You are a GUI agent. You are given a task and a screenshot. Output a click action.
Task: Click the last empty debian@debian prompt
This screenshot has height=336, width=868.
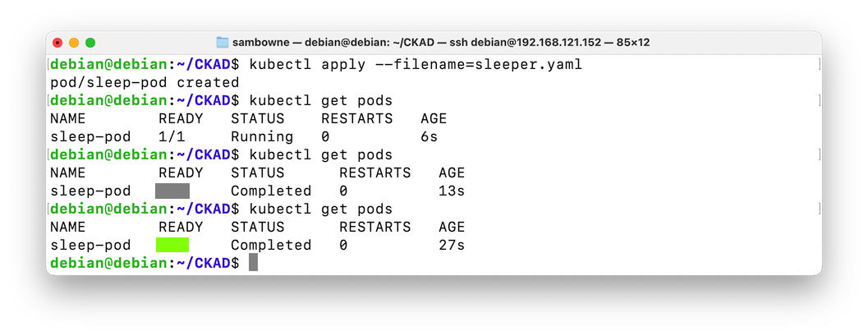point(145,263)
